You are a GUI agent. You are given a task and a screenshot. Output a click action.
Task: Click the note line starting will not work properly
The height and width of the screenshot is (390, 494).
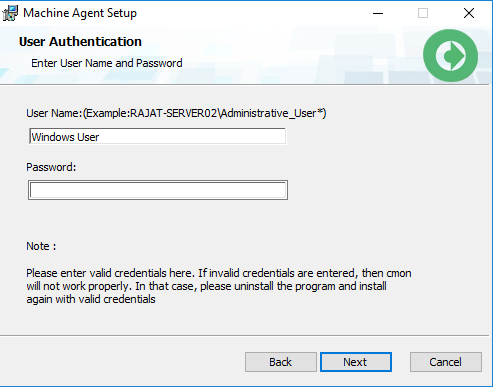(206, 286)
